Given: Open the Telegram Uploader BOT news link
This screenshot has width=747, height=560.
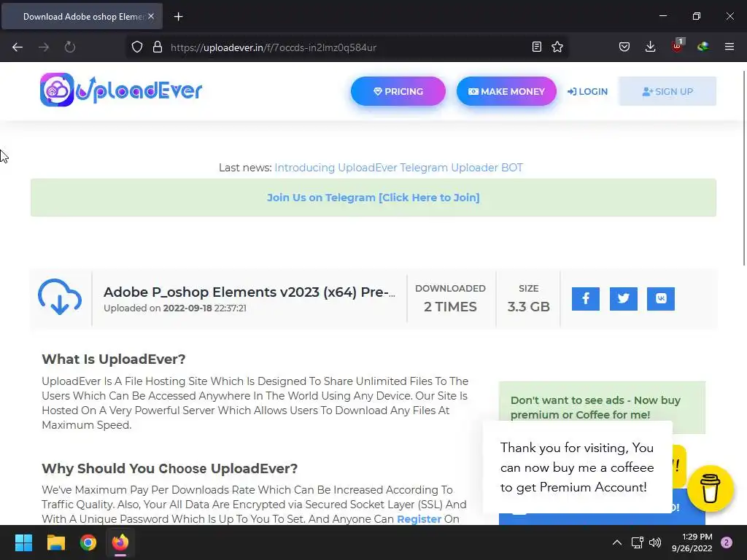Looking at the screenshot, I should tap(399, 168).
